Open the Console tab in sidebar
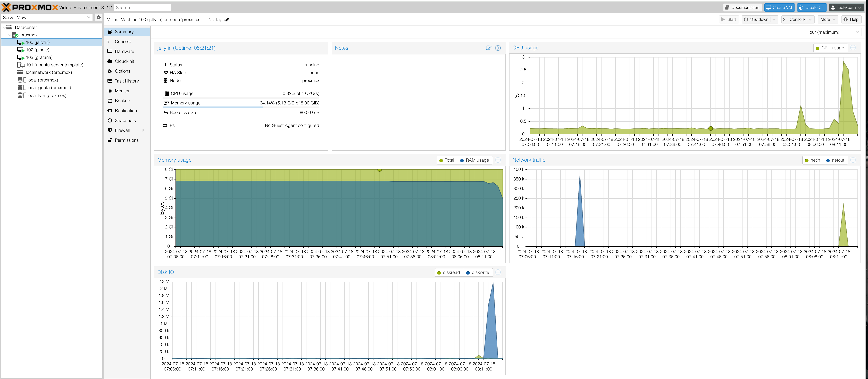This screenshot has width=868, height=379. tap(127, 42)
